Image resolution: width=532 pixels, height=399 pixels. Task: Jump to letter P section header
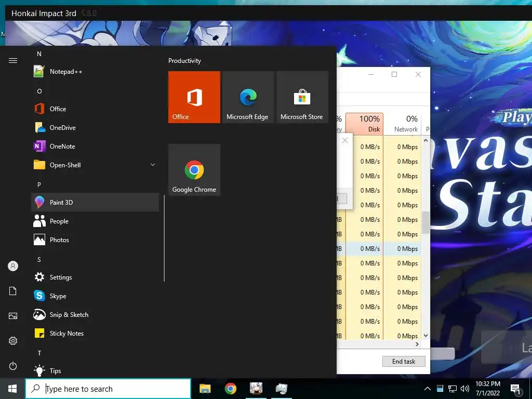[x=39, y=184]
